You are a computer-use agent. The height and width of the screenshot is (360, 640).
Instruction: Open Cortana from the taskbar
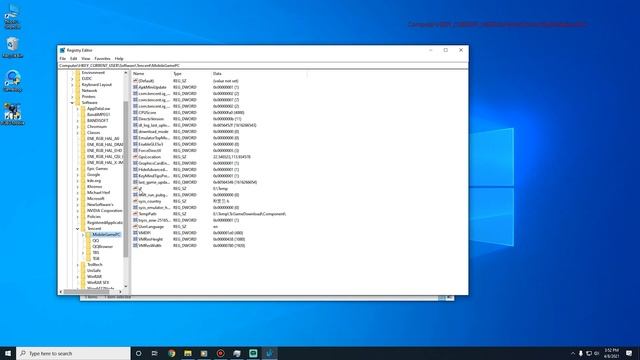click(138, 353)
